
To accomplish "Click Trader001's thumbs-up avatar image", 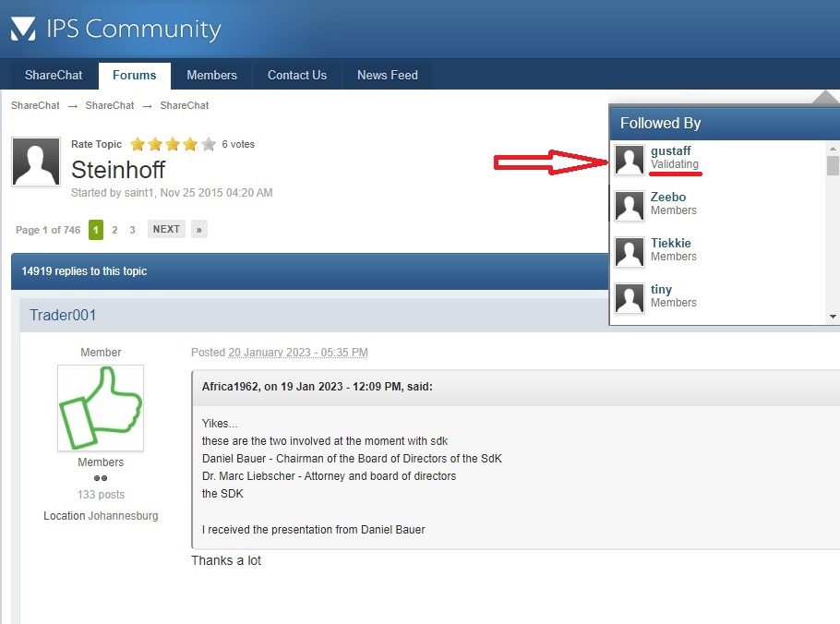I will (101, 408).
